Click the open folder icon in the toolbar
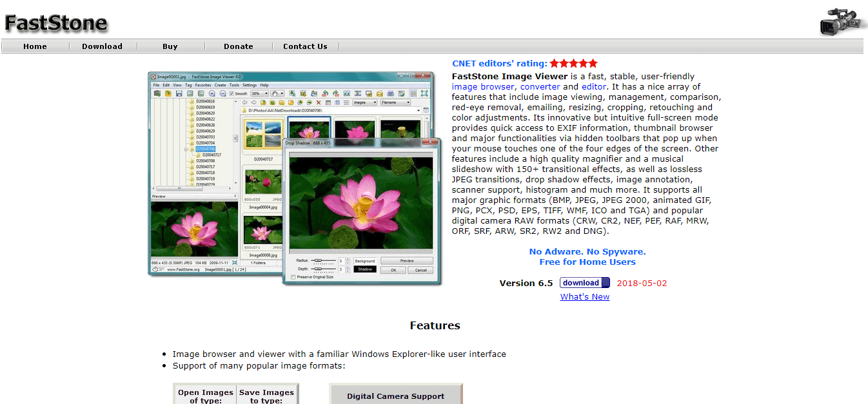Image resolution: width=868 pixels, height=404 pixels. pyautogui.click(x=168, y=93)
